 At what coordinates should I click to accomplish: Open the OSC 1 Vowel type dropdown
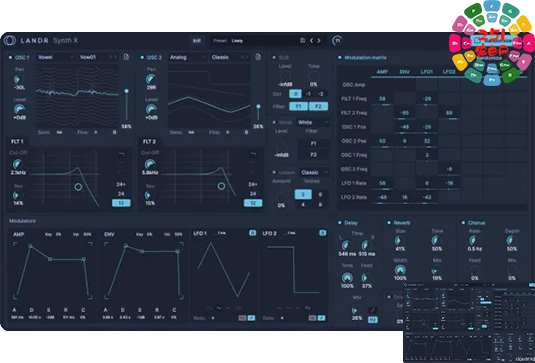point(56,57)
